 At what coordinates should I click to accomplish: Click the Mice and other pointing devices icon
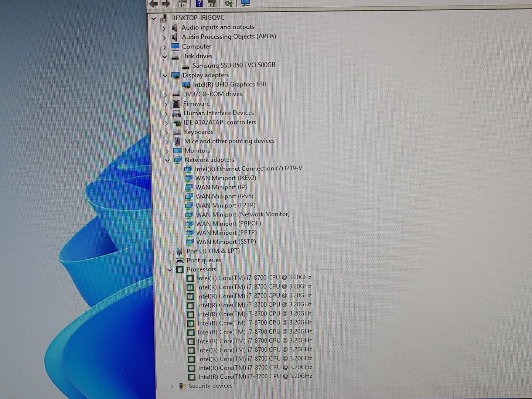point(177,141)
